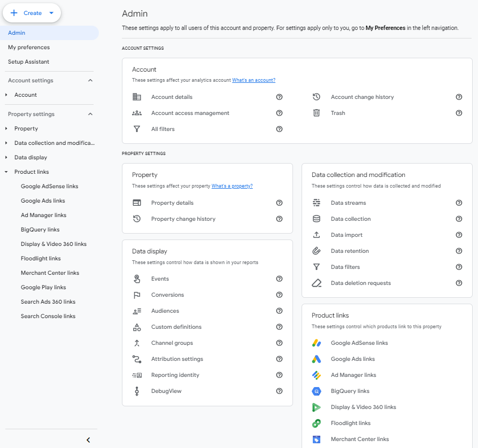
Task: Click the Data streams icon
Action: pyautogui.click(x=317, y=203)
